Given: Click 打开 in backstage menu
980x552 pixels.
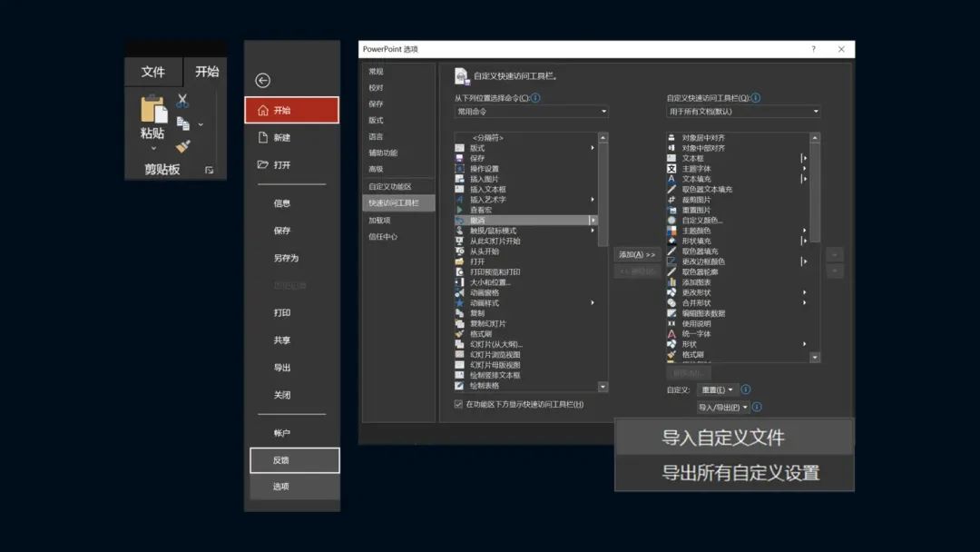Looking at the screenshot, I should (292, 165).
